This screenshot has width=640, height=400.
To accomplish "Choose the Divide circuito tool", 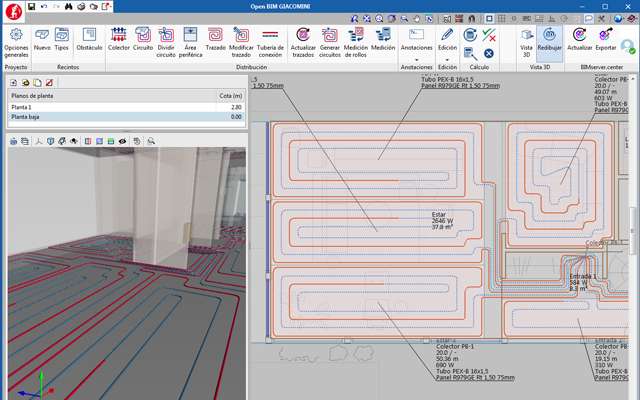I will [166, 43].
